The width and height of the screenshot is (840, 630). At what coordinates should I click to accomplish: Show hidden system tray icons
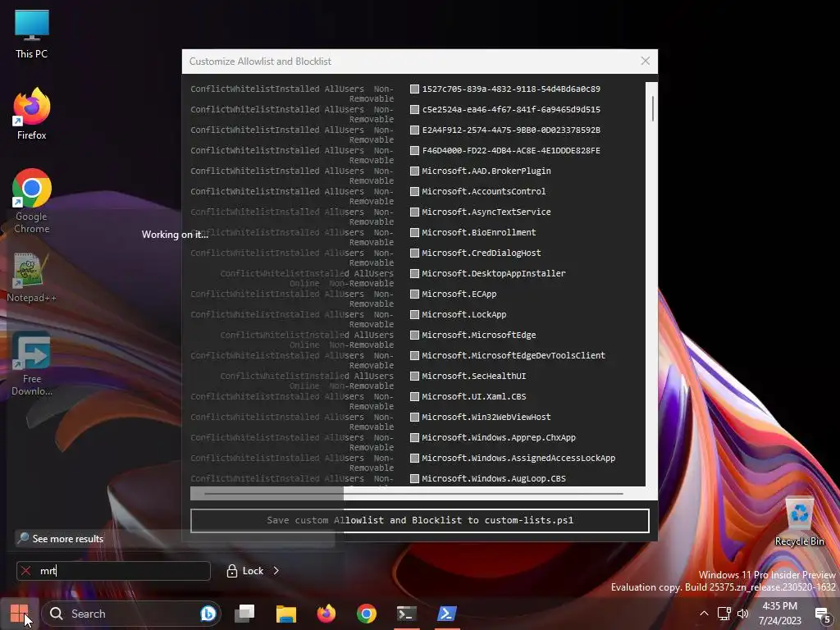click(704, 614)
